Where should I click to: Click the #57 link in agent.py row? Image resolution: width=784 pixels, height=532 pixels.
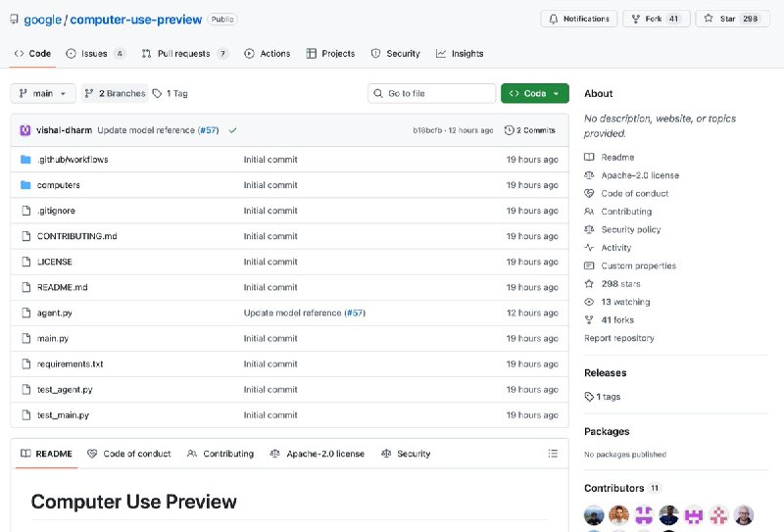[355, 313]
